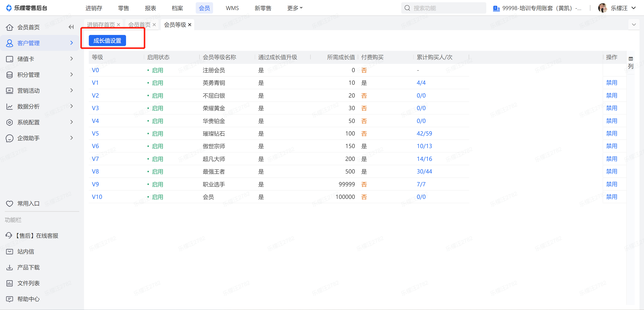Switch to the 会员首页 tab
This screenshot has height=310, width=644.
click(x=139, y=25)
